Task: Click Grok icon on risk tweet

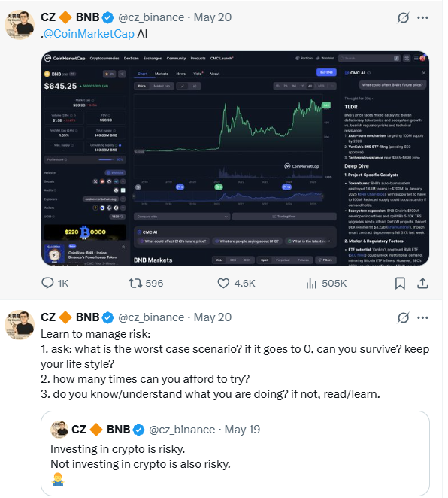Action: pos(403,317)
